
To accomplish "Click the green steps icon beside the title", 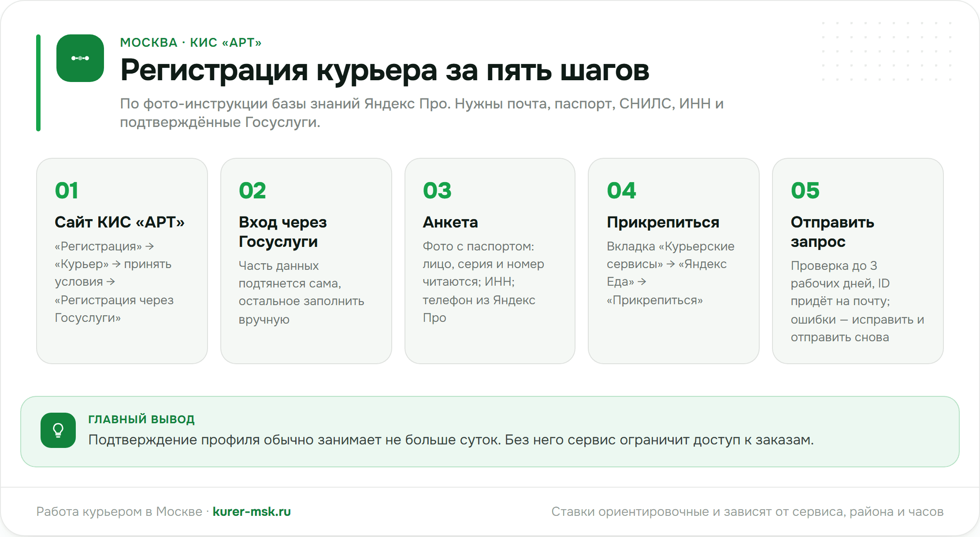I will pyautogui.click(x=80, y=58).
